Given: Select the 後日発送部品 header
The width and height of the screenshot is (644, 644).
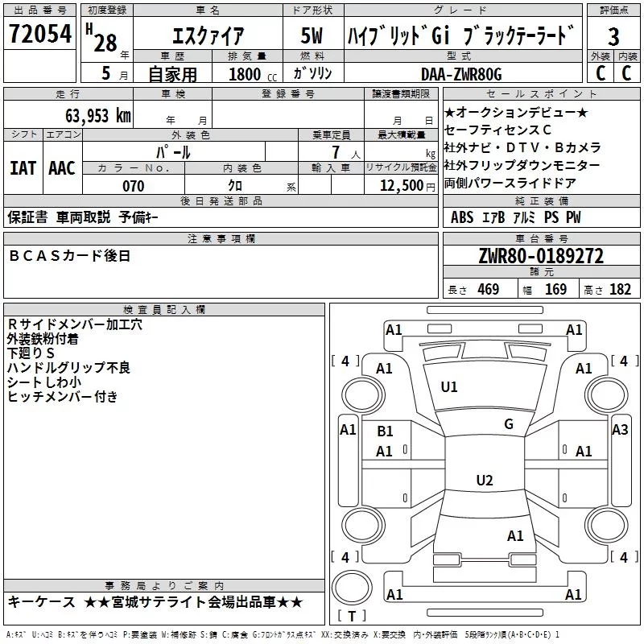Looking at the screenshot, I should click(221, 200).
